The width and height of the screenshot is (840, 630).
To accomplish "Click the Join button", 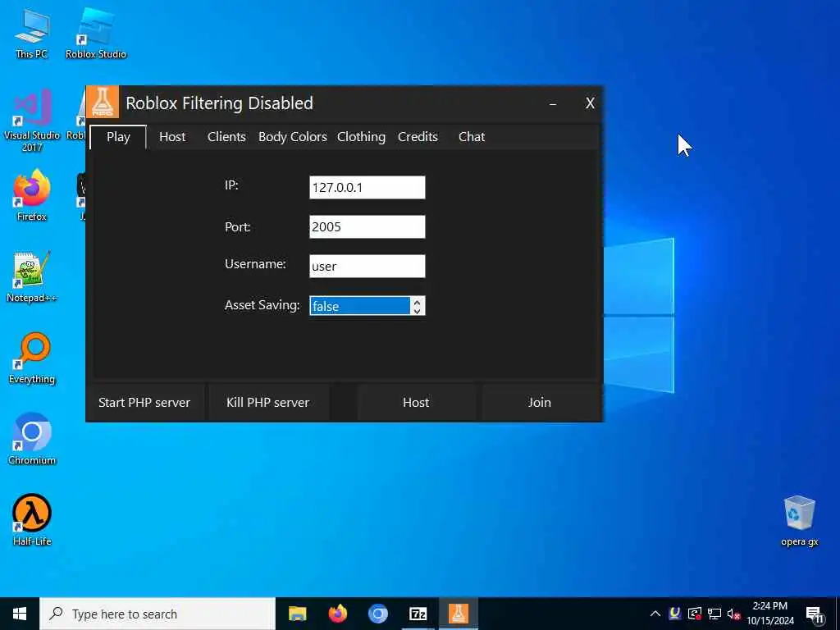I will point(540,402).
